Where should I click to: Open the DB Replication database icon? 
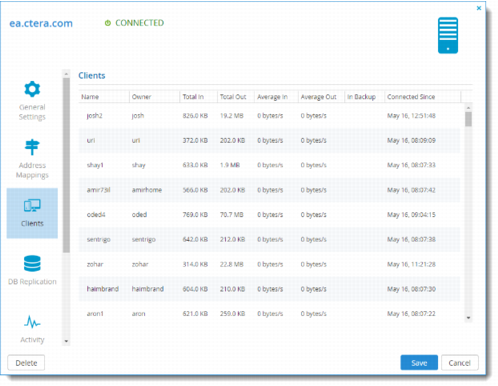point(32,263)
